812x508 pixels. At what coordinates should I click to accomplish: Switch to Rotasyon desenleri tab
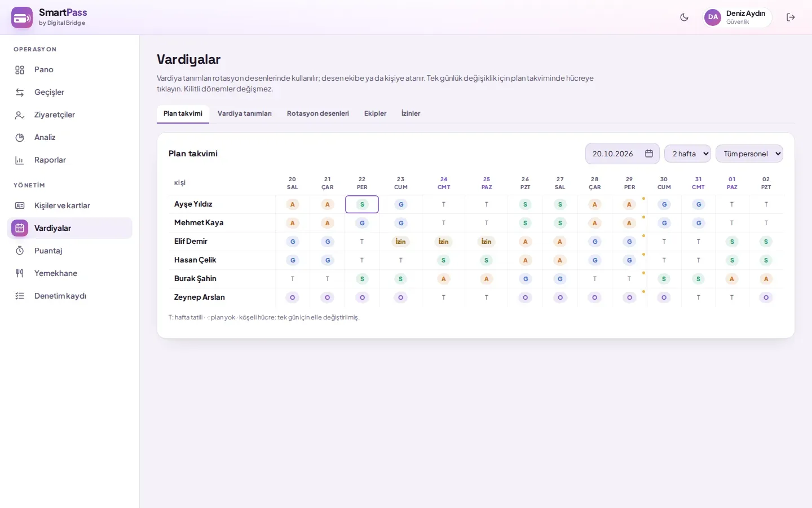pyautogui.click(x=318, y=113)
